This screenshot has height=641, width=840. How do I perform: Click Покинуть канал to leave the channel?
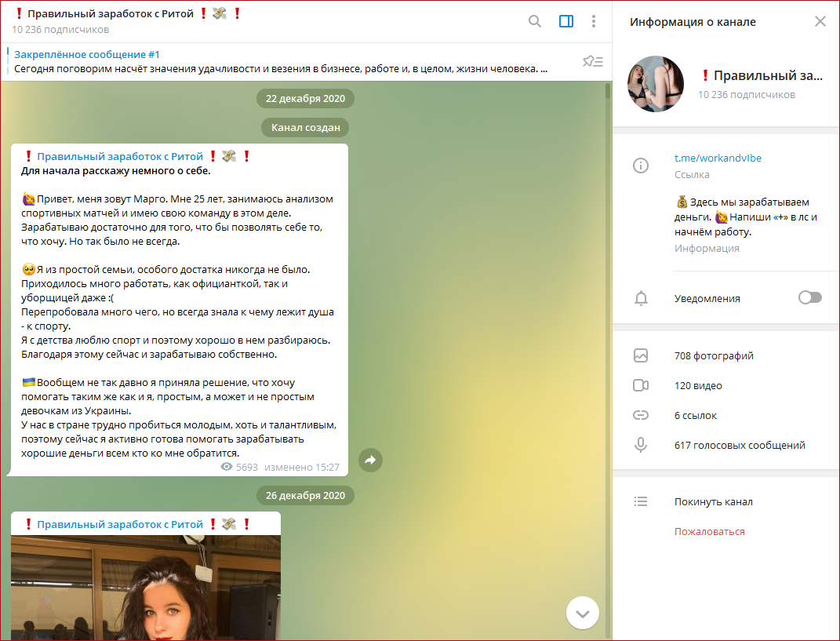[710, 501]
